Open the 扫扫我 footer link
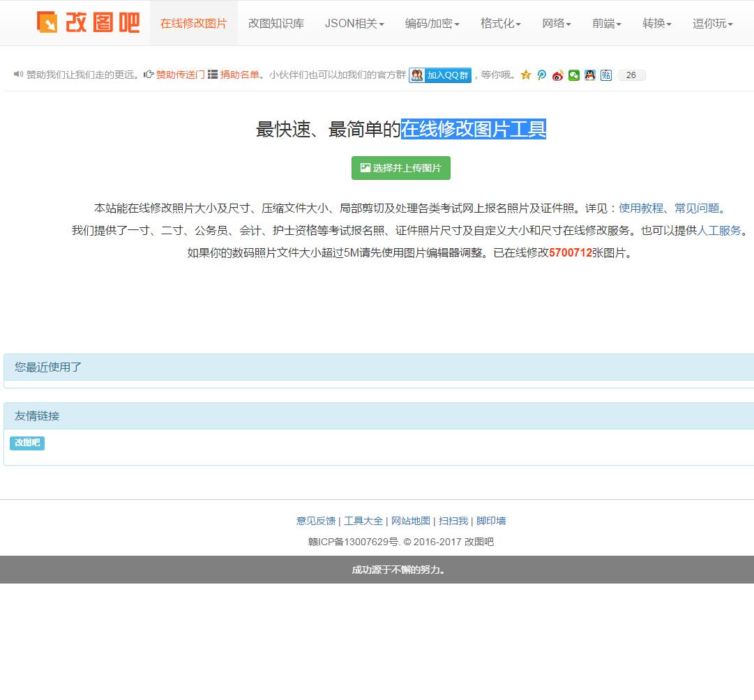 click(x=453, y=521)
